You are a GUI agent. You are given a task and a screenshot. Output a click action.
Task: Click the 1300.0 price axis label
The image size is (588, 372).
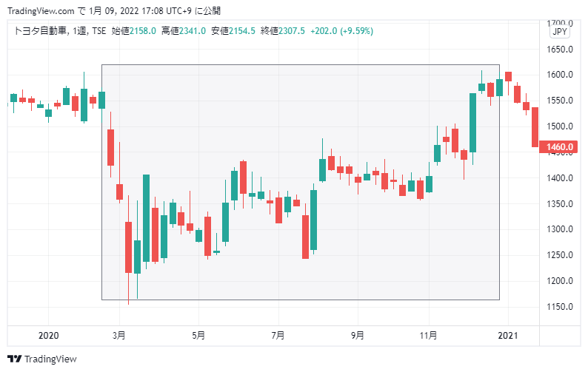(x=560, y=229)
